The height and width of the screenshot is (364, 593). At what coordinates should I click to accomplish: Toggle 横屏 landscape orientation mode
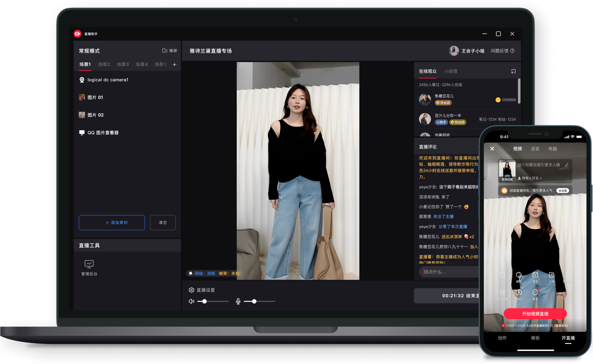[169, 51]
